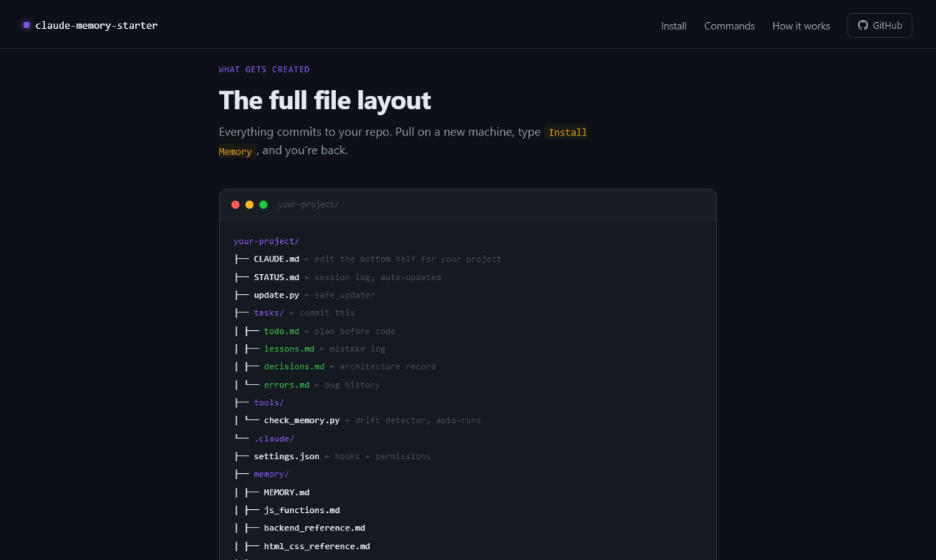Screen dimensions: 936x560
Task: Open the claude-memory-starter home link
Action: coord(90,25)
